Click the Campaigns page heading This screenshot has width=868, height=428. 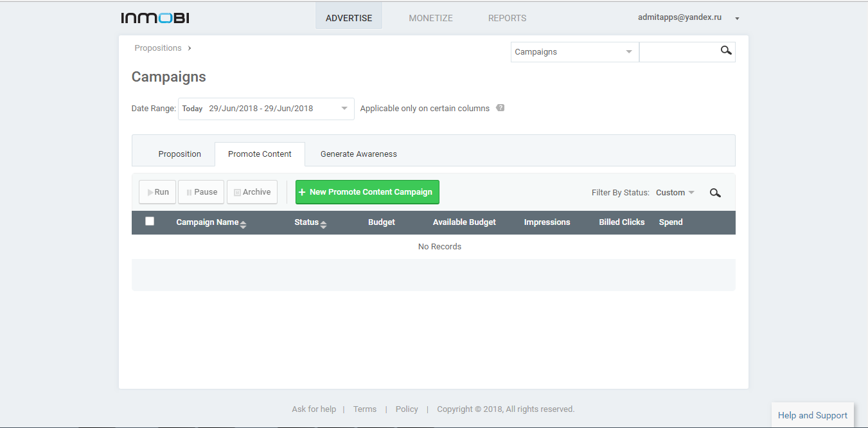tap(169, 77)
